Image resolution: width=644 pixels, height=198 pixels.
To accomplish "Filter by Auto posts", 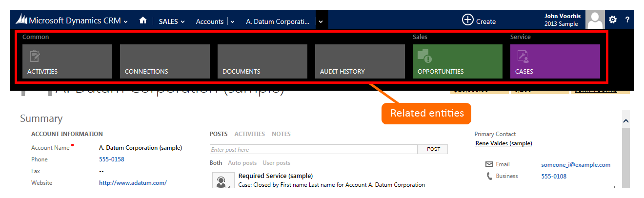I will (x=242, y=163).
